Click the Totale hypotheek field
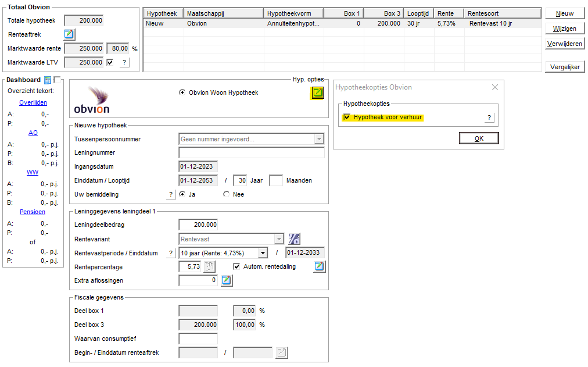588x367 pixels. pyautogui.click(x=84, y=20)
